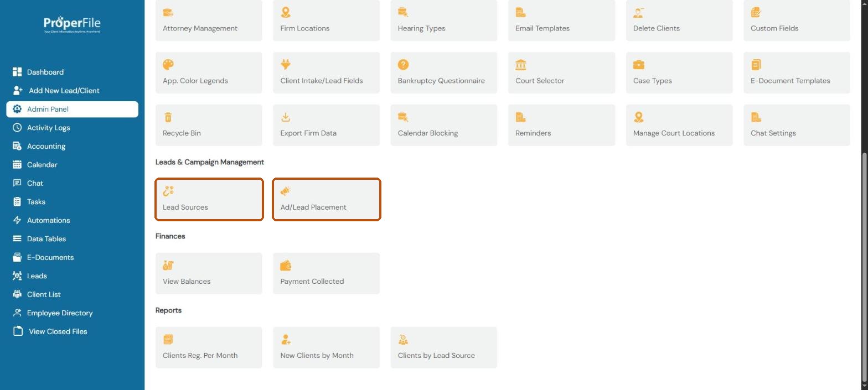Image resolution: width=868 pixels, height=390 pixels.
Task: Click the App. Color Legends palette icon
Action: pos(168,65)
